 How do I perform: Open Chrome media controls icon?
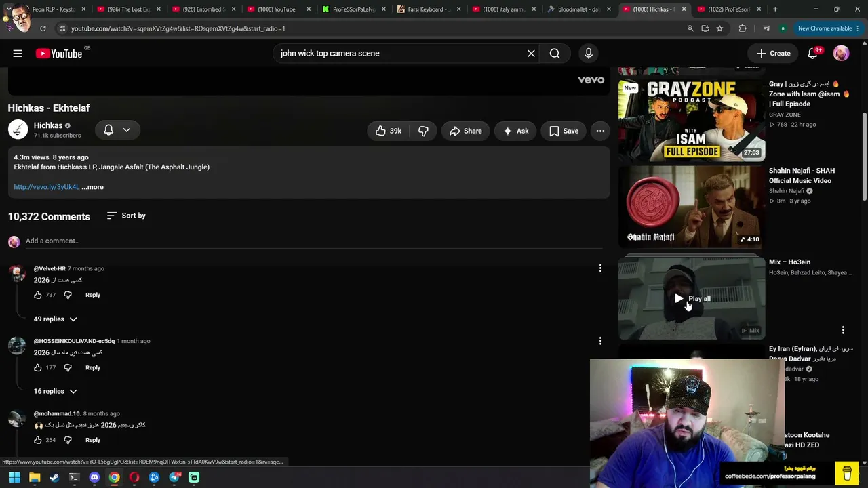coord(766,28)
